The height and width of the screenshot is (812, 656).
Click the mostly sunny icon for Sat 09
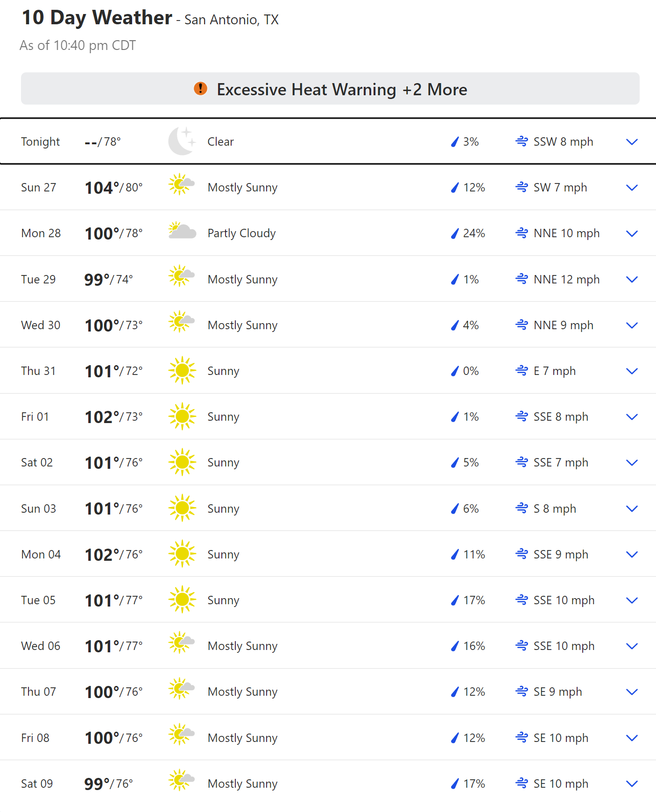point(182,781)
